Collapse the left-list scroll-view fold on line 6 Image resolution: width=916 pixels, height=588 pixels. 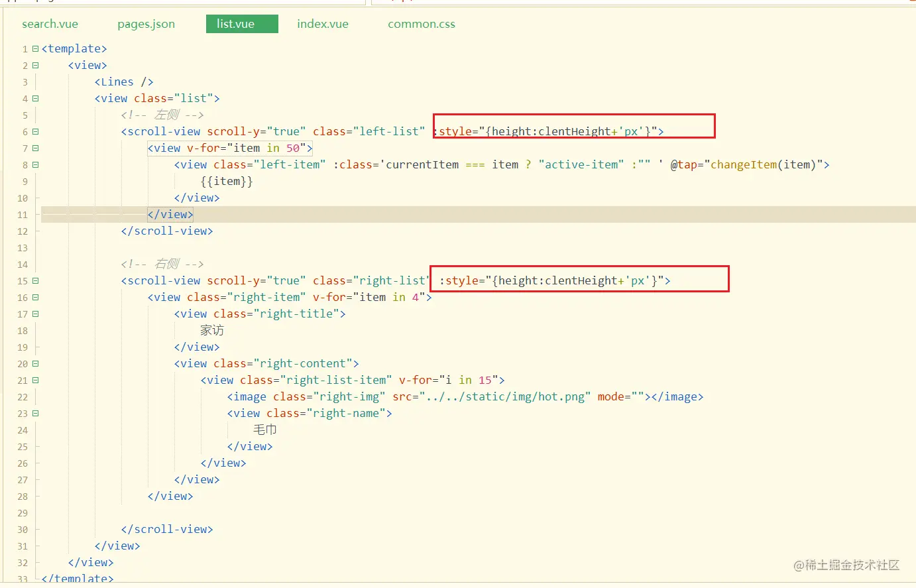(x=36, y=131)
